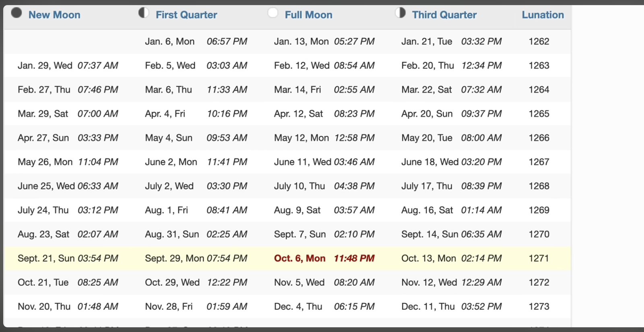Click the New Moon phase icon
This screenshot has width=644, height=332.
(17, 13)
